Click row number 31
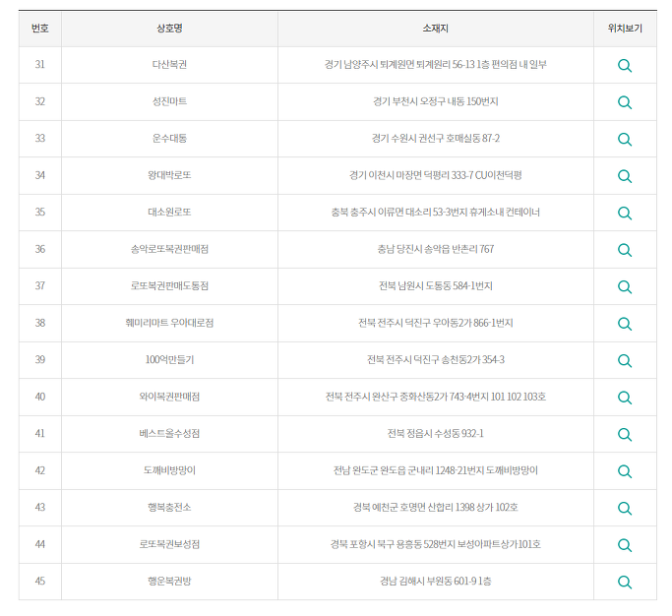Screen dimensions: 672x616 (40, 64)
